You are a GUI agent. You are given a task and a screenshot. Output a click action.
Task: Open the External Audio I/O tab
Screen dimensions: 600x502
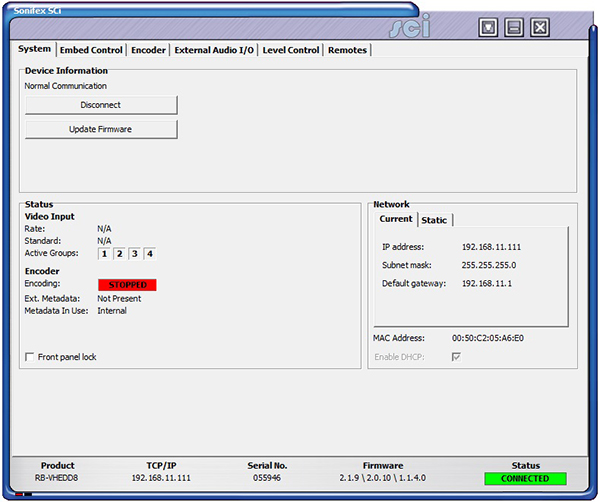(x=214, y=50)
